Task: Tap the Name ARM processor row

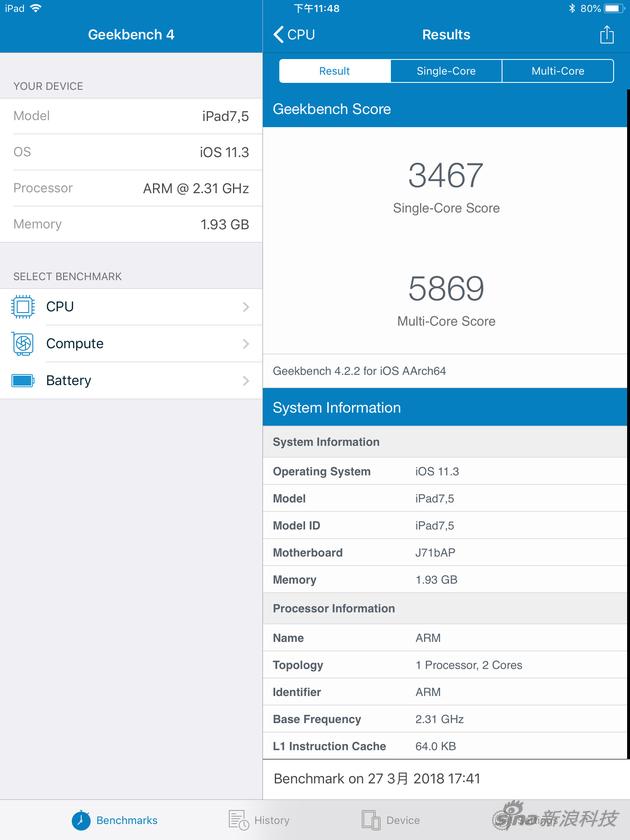Action: (x=445, y=638)
